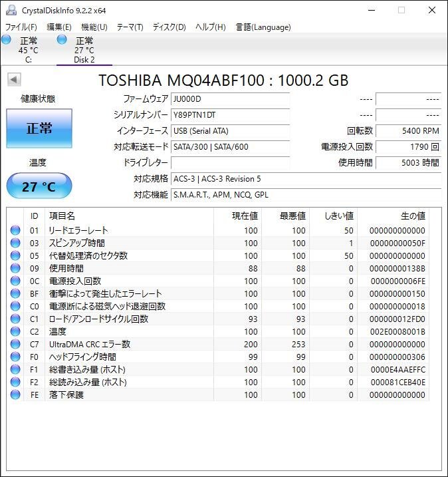The width and height of the screenshot is (448, 477).
Task: Select raw value 0000000138B
Action: click(397, 269)
